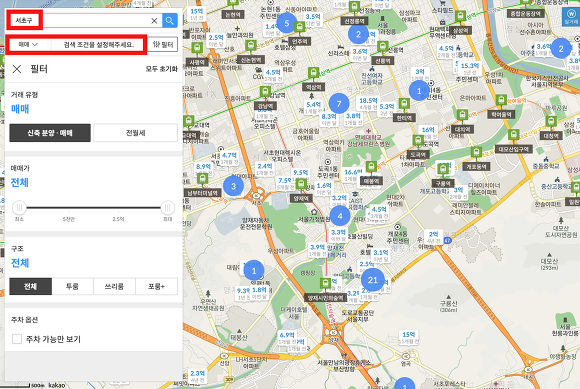Select the 남부터미널역 station marker

point(202,185)
